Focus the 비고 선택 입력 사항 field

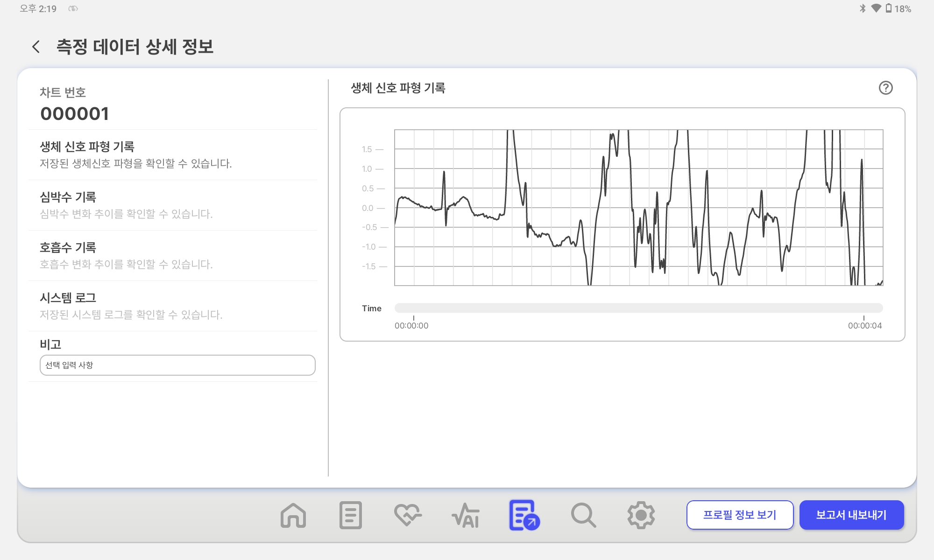(177, 365)
